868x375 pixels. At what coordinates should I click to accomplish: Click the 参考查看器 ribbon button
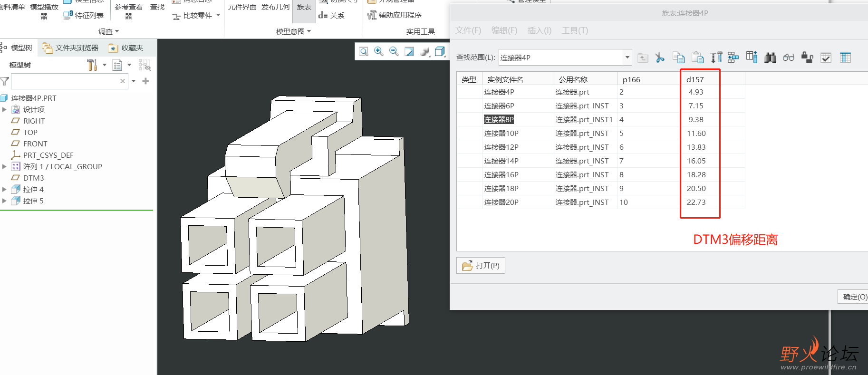[128, 11]
